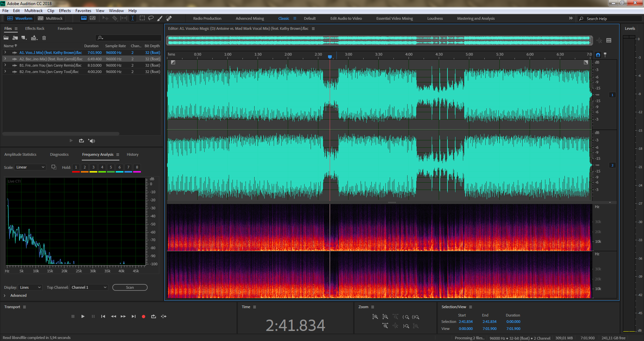Select the Radio Production workspace

click(207, 18)
